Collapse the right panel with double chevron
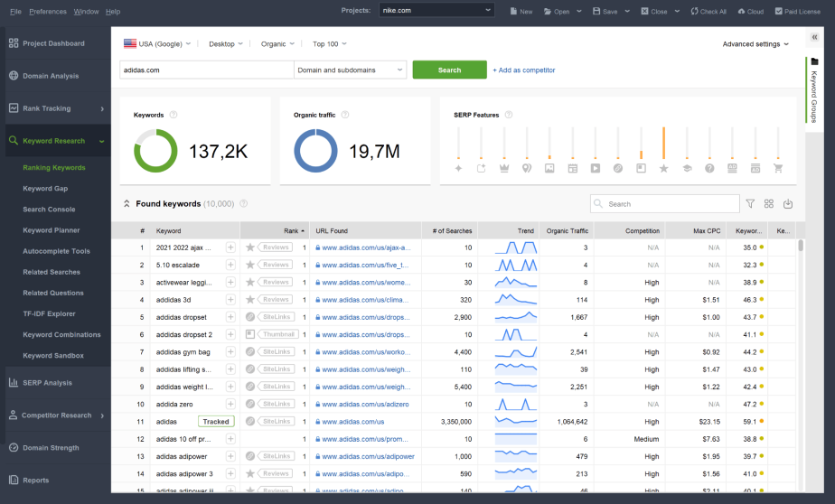The width and height of the screenshot is (835, 504). click(814, 37)
